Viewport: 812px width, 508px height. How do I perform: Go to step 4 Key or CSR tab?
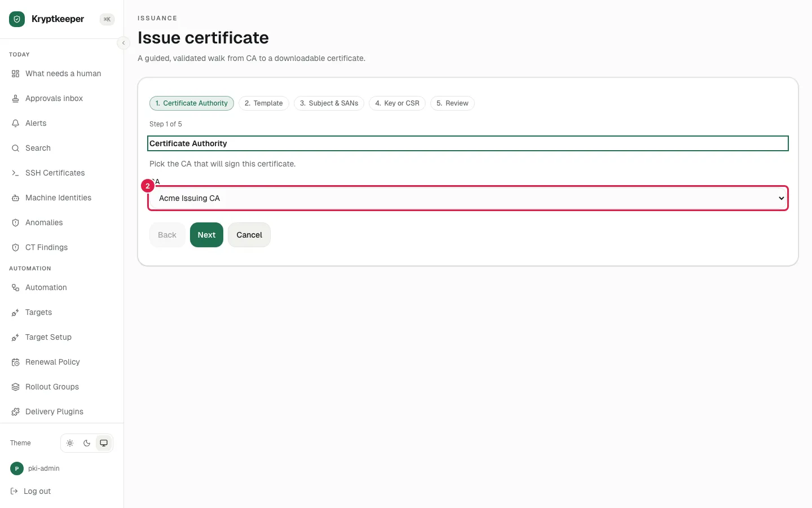pyautogui.click(x=397, y=103)
